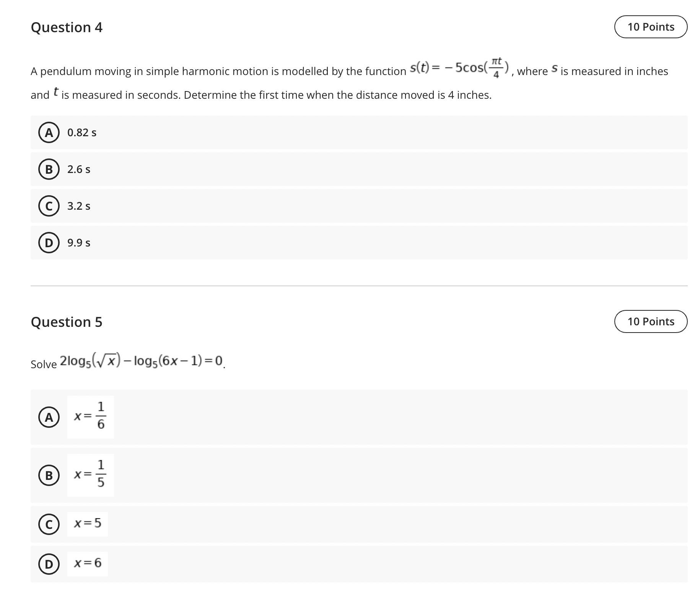
Task: Click the Question 4 heading
Action: point(67,28)
